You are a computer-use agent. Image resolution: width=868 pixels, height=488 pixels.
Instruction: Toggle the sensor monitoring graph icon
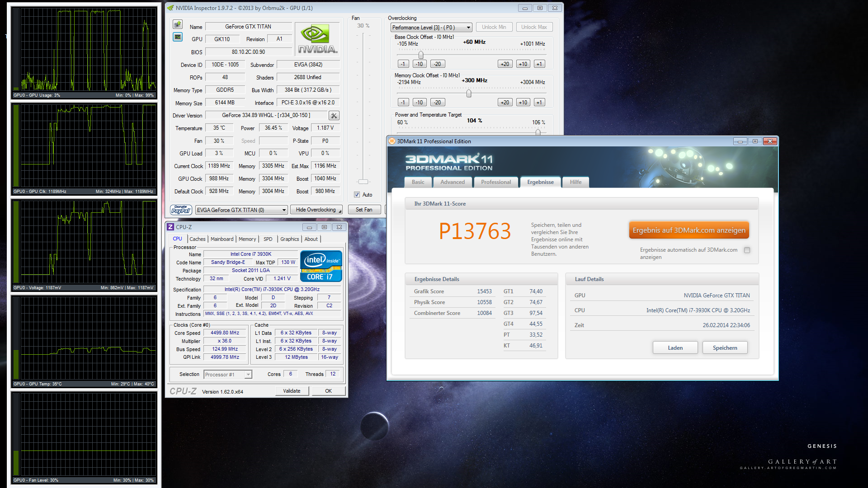178,37
